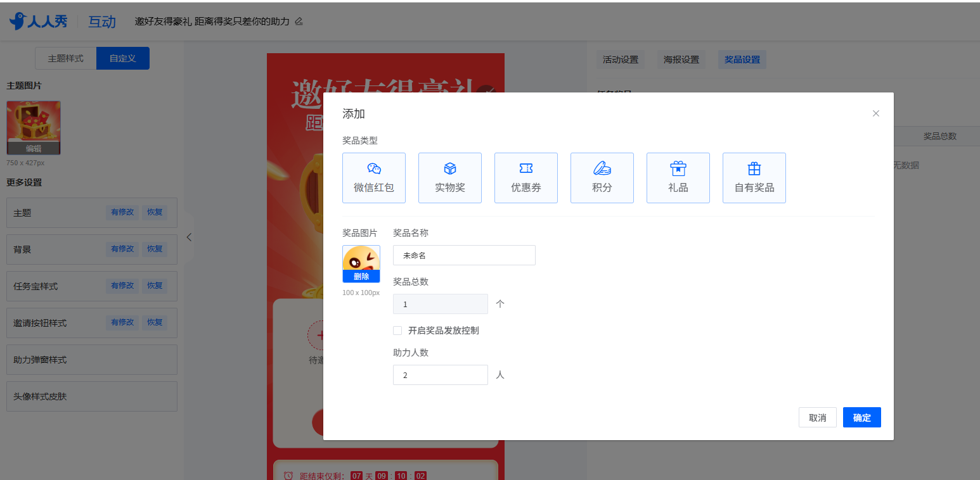Click the 人人秀 bird logo
980x480 pixels.
pos(18,21)
